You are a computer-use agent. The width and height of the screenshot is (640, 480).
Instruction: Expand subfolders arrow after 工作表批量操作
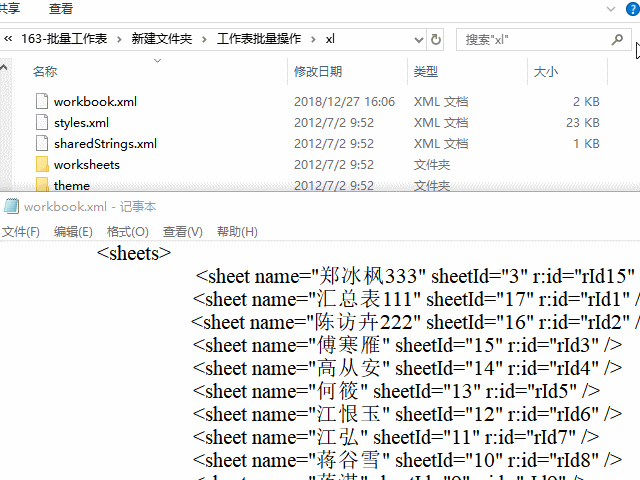pos(313,39)
